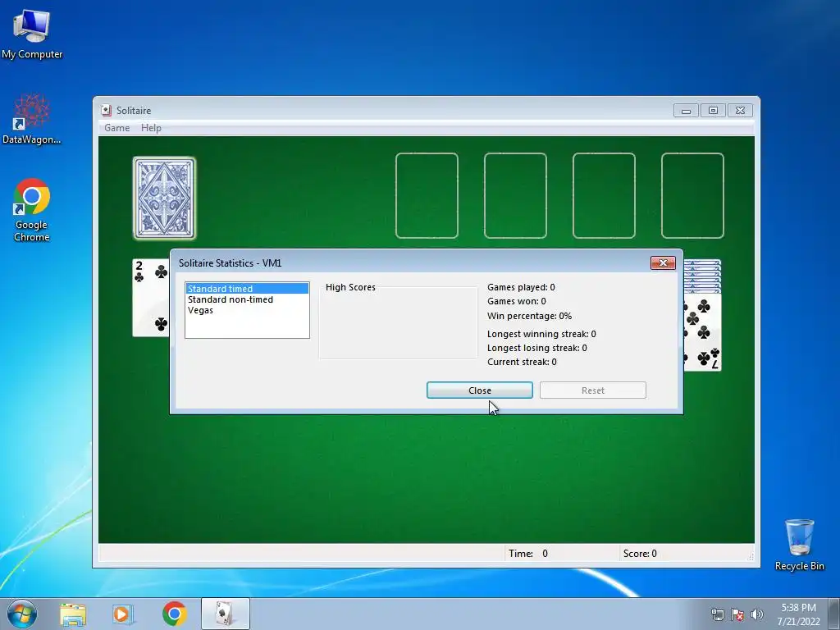Select the DataWagon desktop shortcut
840x630 pixels.
32,119
